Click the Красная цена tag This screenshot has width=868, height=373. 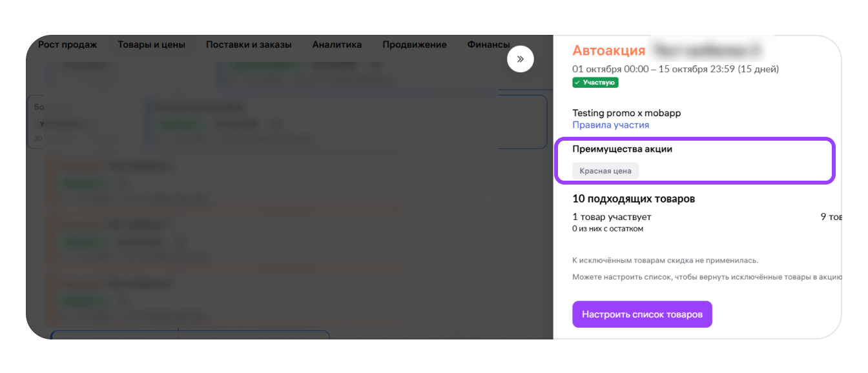606,171
